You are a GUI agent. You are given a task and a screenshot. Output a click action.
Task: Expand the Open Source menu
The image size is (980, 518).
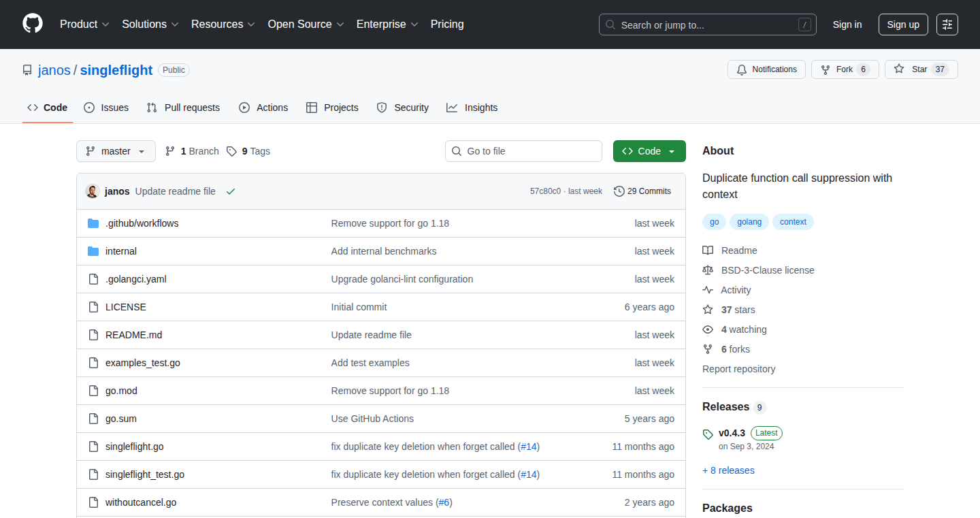coord(306,25)
